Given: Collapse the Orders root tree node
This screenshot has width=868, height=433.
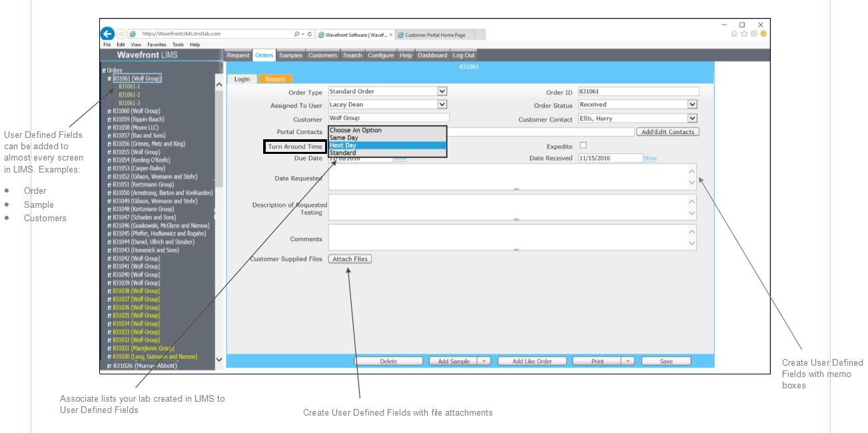Looking at the screenshot, I should 103,70.
